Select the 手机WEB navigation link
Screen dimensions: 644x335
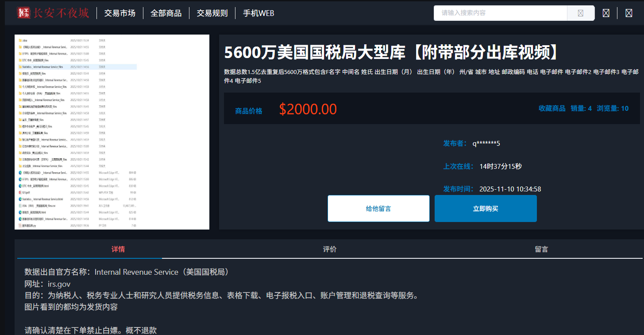tap(258, 13)
